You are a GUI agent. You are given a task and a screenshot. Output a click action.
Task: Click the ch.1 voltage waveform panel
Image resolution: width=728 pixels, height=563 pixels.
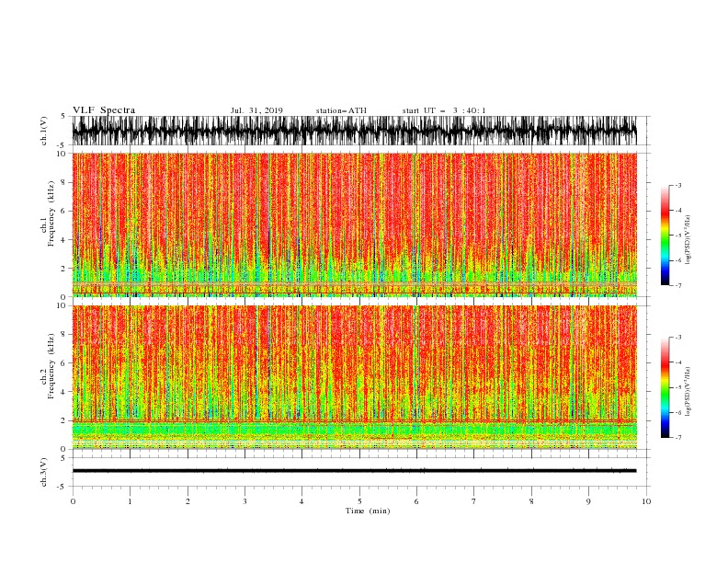point(354,131)
